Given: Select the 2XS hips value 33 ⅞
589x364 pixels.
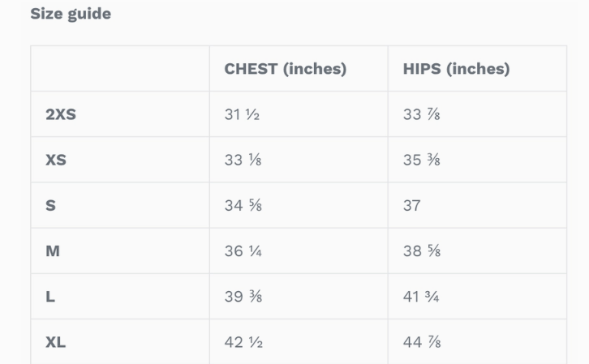Looking at the screenshot, I should coord(422,114).
